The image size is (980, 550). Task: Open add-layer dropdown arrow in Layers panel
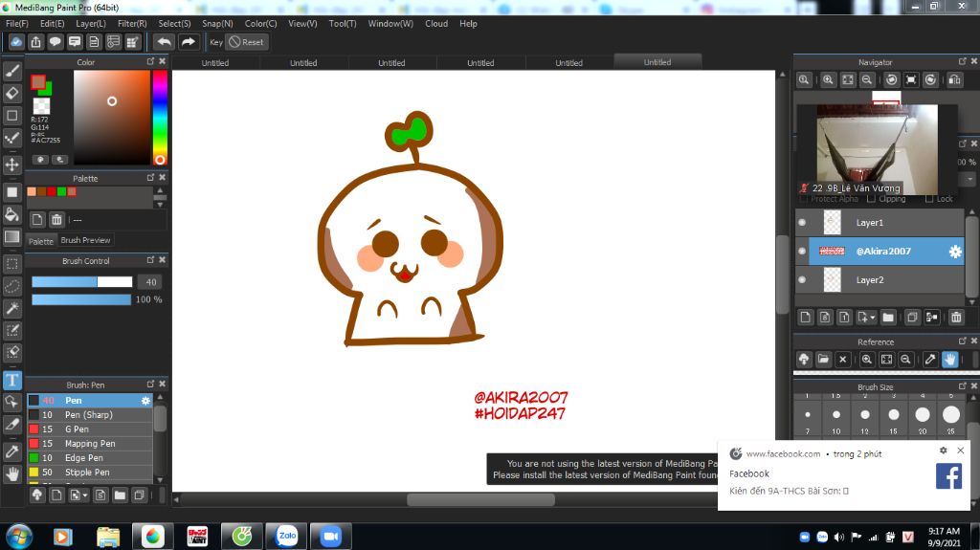point(873,318)
